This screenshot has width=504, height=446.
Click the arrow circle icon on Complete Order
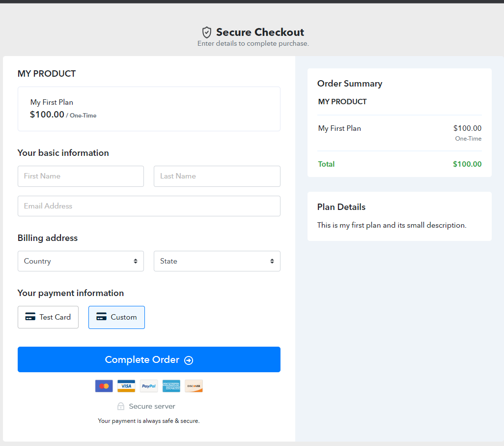click(x=189, y=360)
